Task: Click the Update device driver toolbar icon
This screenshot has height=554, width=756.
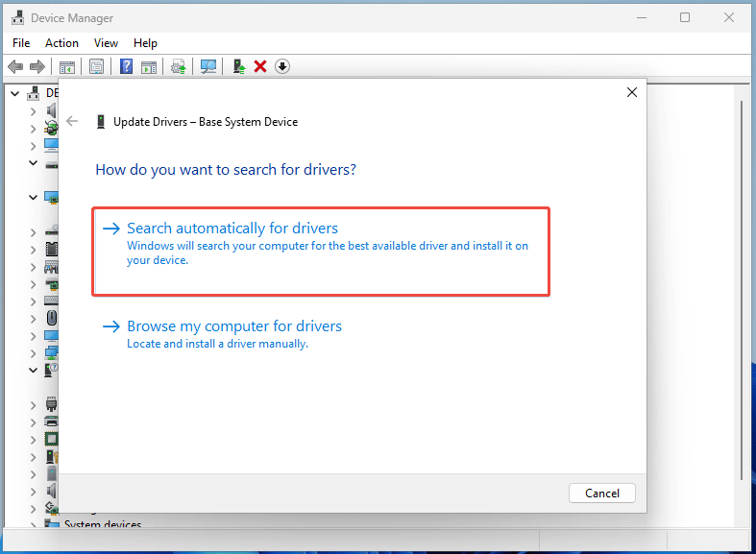Action: tap(238, 66)
